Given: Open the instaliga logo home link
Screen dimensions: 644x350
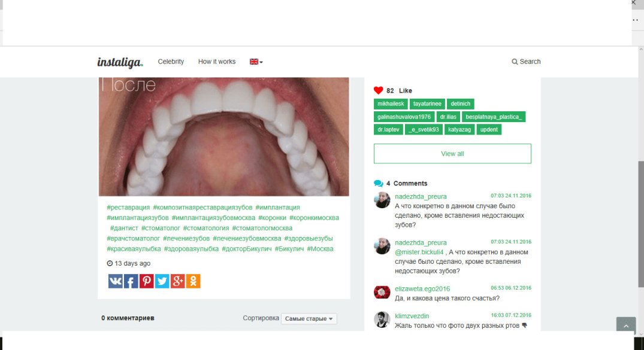Looking at the screenshot, I should click(x=120, y=62).
